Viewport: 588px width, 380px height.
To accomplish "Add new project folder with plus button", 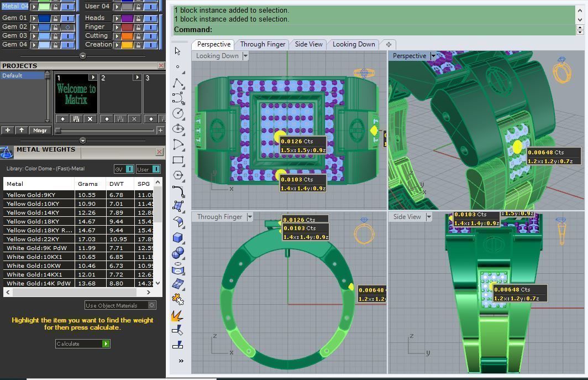I will click(8, 131).
